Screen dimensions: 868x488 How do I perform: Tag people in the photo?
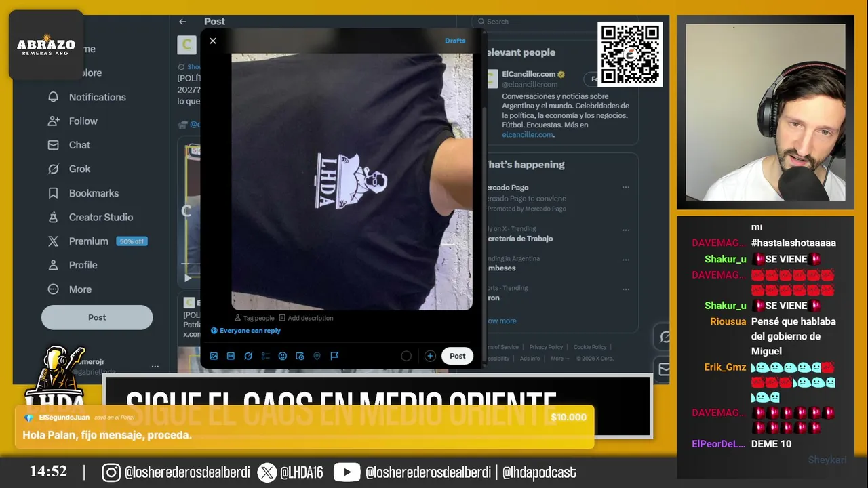click(254, 318)
